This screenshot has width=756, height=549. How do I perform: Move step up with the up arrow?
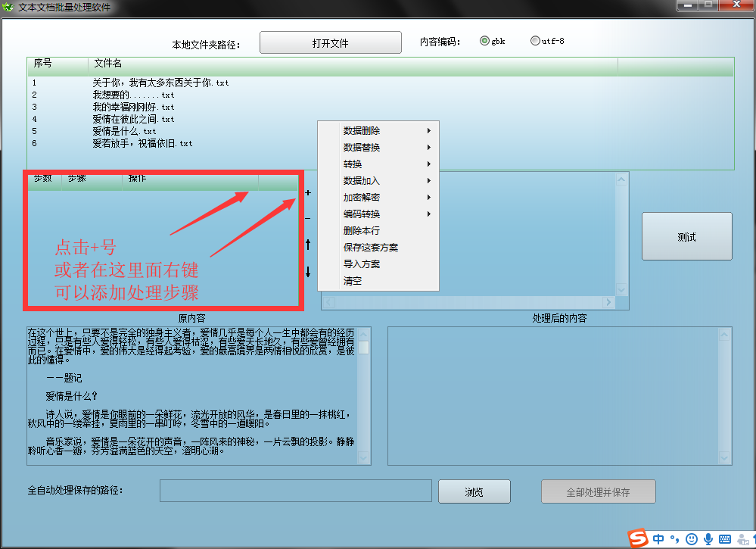[308, 245]
